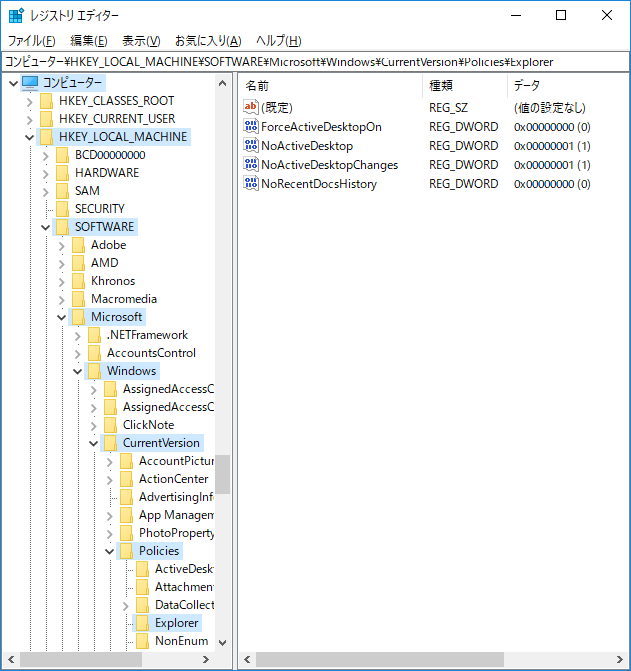Image resolution: width=631 pixels, height=671 pixels.
Task: Collapse the Microsoft key
Action: [61, 318]
